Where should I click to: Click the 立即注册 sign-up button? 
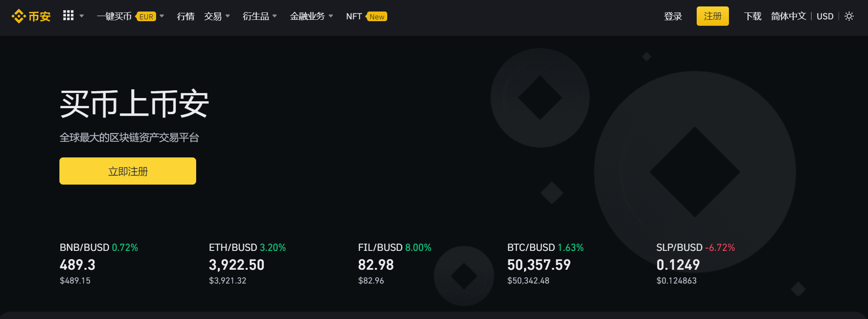128,171
